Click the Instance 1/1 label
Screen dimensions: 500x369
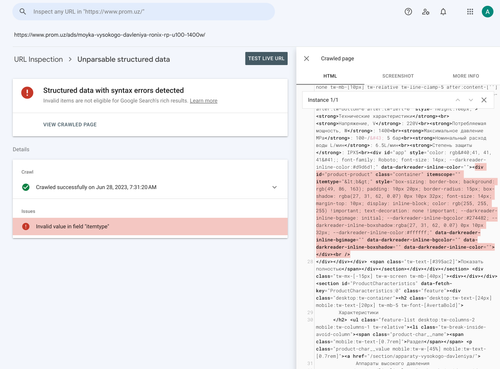tap(323, 100)
